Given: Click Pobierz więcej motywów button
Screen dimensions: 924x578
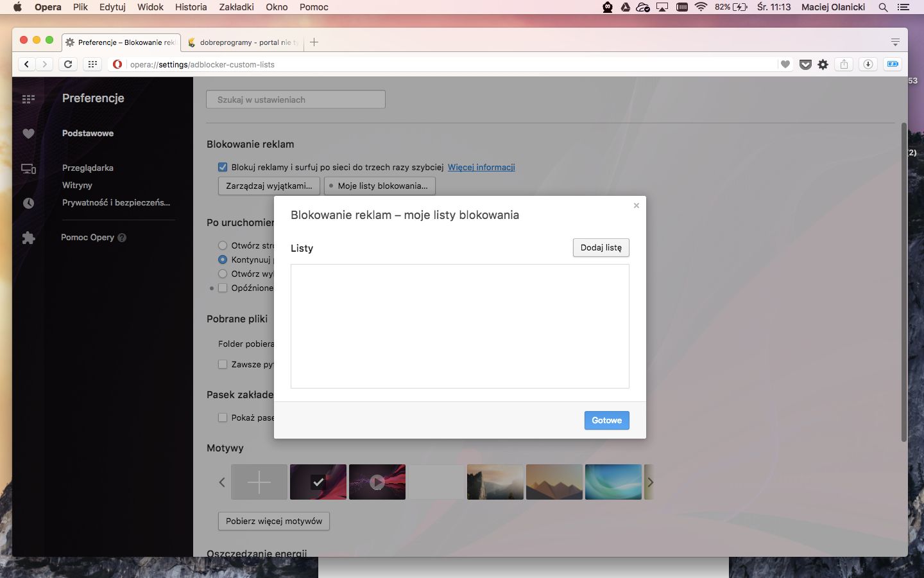Looking at the screenshot, I should pos(274,521).
